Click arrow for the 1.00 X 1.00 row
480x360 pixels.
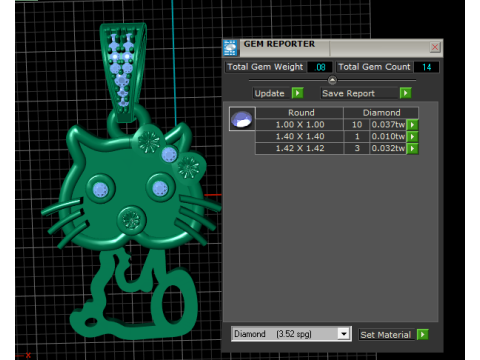click(412, 125)
